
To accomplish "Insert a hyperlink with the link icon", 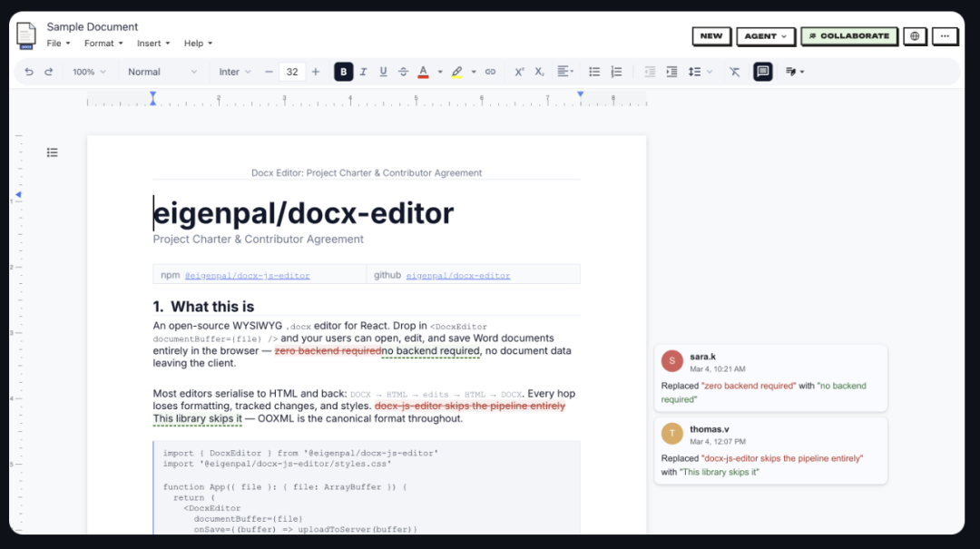I will [491, 72].
